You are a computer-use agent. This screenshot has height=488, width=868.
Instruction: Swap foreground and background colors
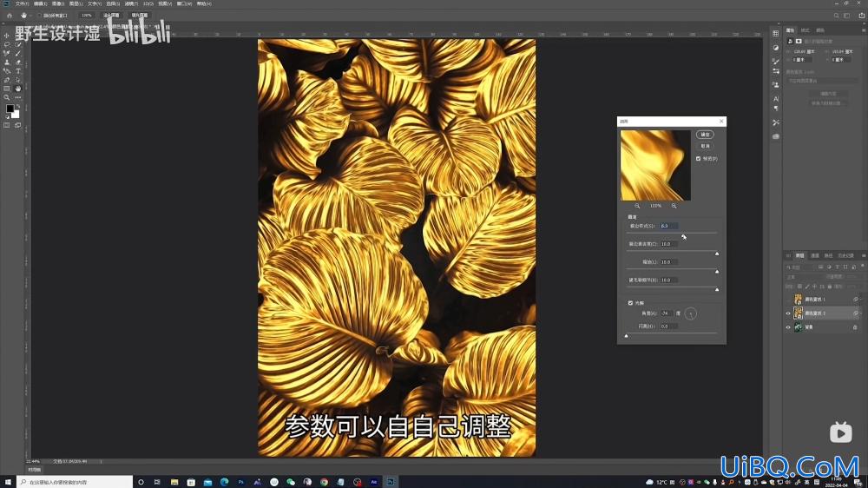pos(17,106)
